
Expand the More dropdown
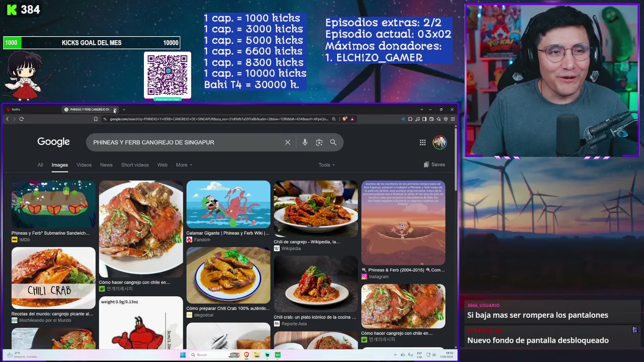[184, 165]
